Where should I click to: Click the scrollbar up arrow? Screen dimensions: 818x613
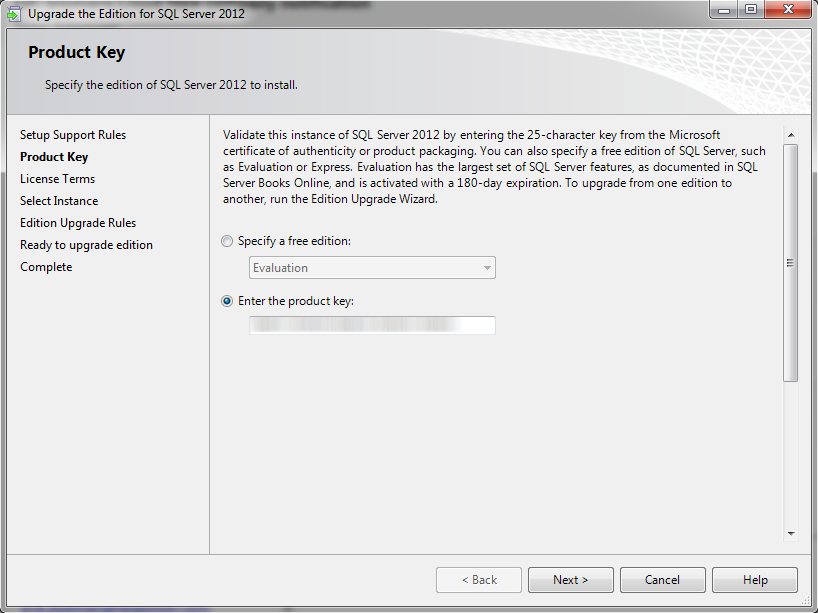(x=791, y=135)
